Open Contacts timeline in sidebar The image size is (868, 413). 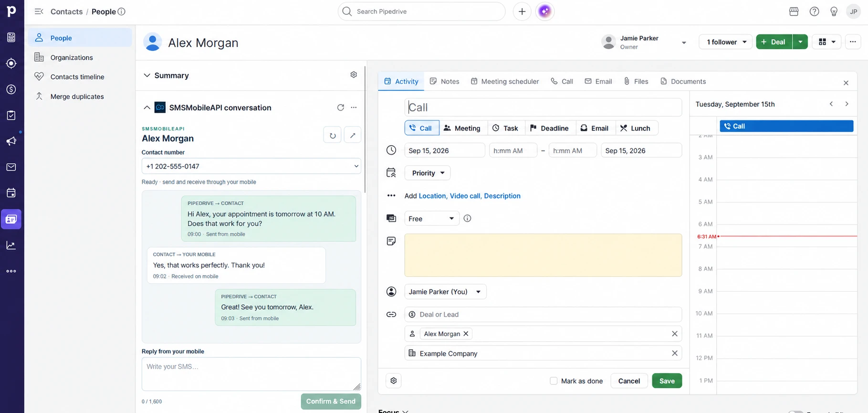pos(80,76)
